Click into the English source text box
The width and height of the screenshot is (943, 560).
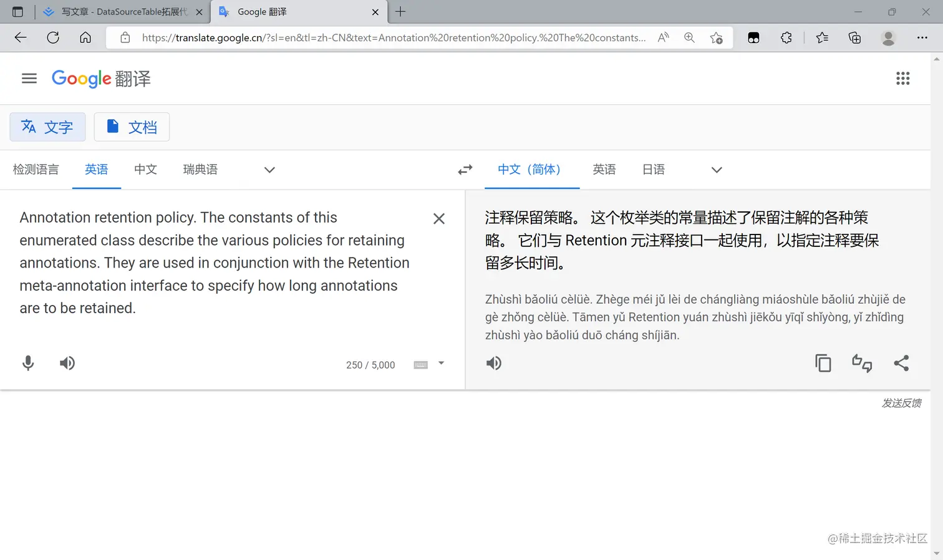tap(215, 263)
